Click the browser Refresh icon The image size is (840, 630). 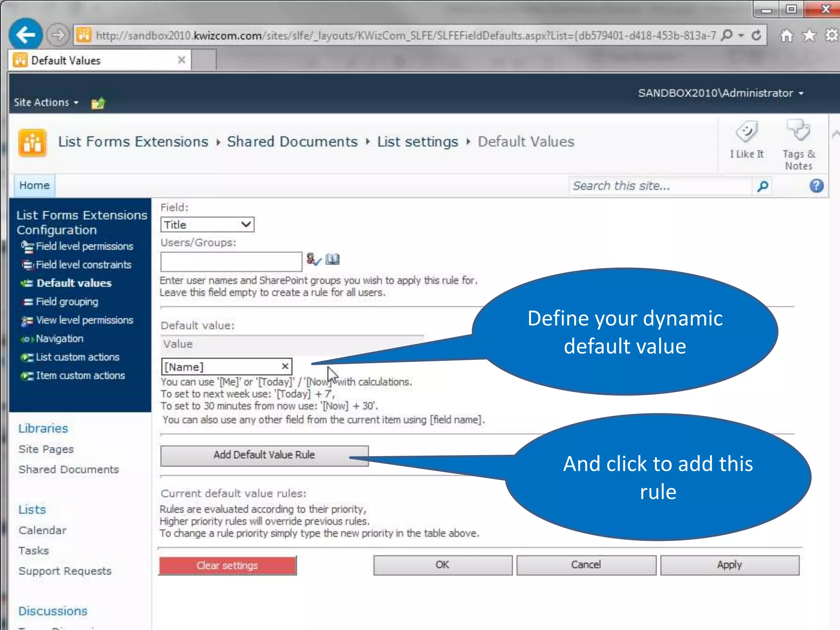coord(757,35)
